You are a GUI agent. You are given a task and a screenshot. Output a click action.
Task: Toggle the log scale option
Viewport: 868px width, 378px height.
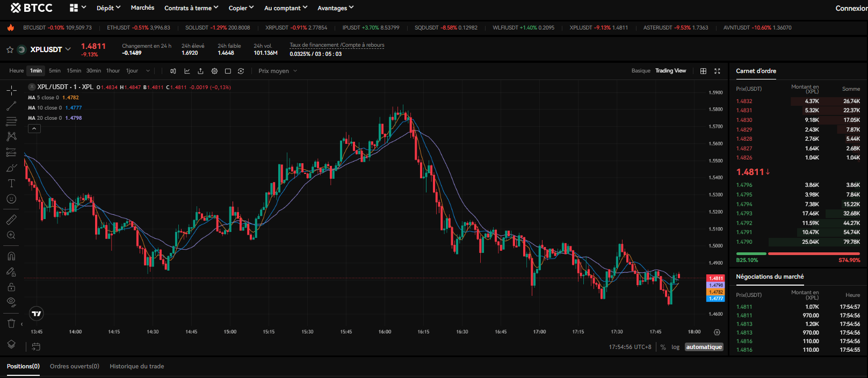pyautogui.click(x=675, y=347)
